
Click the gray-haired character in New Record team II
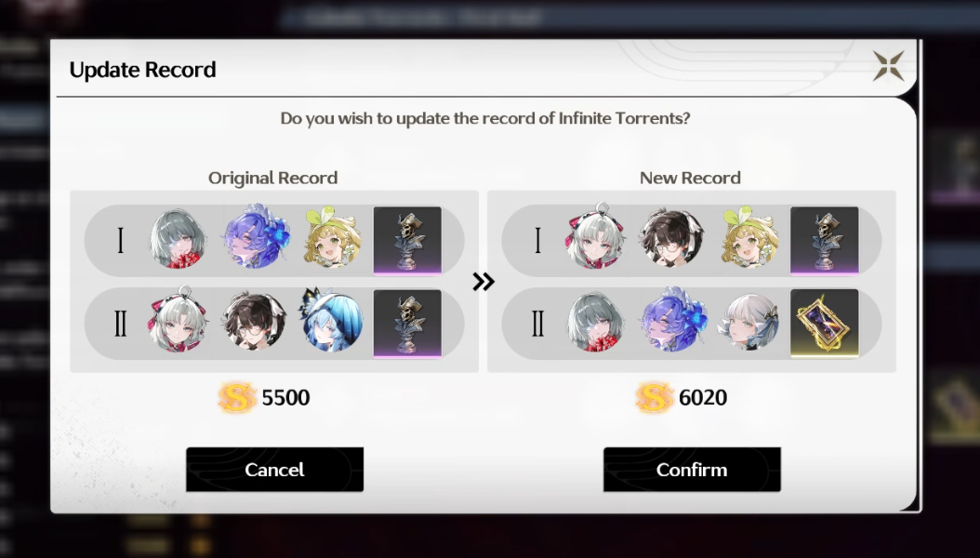pos(596,323)
